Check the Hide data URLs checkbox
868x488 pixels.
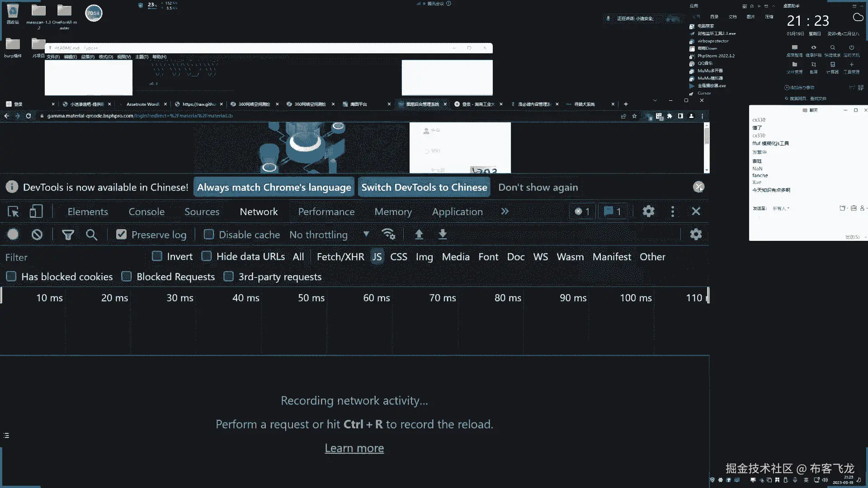(207, 257)
